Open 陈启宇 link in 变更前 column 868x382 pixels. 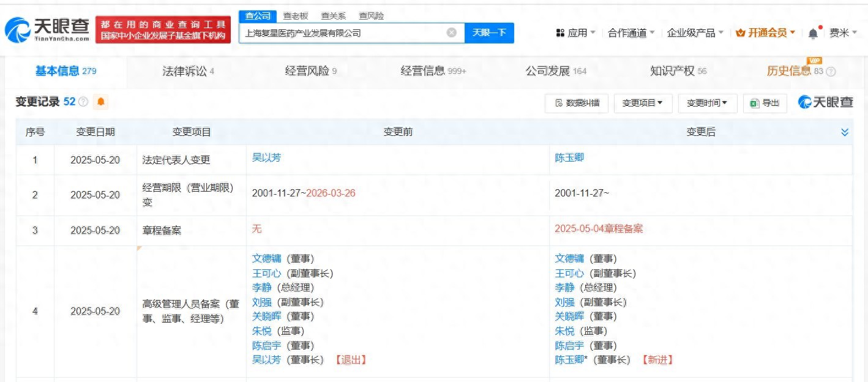click(x=267, y=345)
